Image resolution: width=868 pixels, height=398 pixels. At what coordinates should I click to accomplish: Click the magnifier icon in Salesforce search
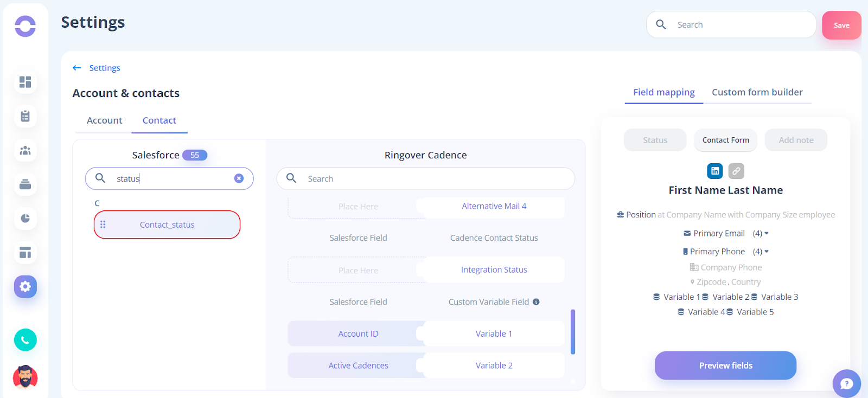(100, 178)
